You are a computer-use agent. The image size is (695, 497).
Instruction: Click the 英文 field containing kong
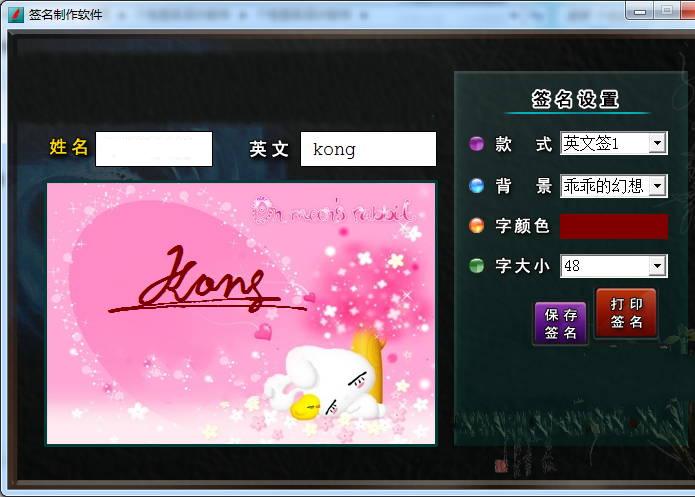click(x=368, y=149)
